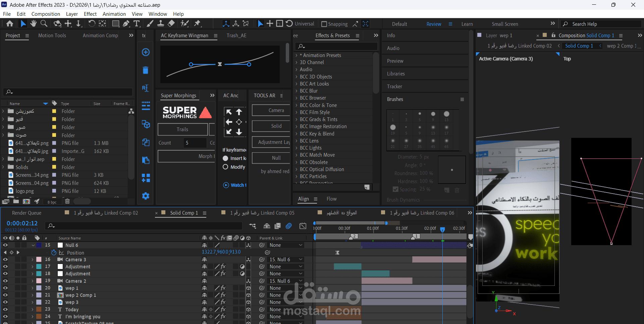This screenshot has height=324, width=644.
Task: Select the Rectangle shape tool
Action: click(116, 23)
